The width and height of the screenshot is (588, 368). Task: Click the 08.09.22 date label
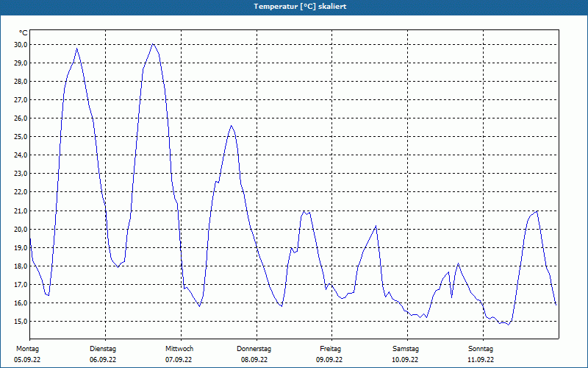tap(254, 360)
